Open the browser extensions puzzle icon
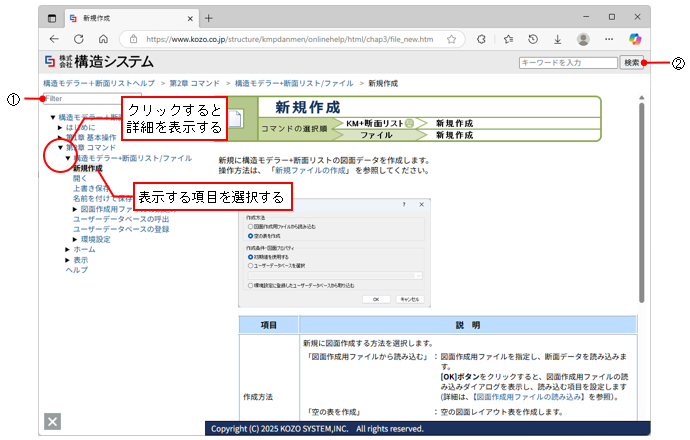690x440 pixels. [x=482, y=39]
